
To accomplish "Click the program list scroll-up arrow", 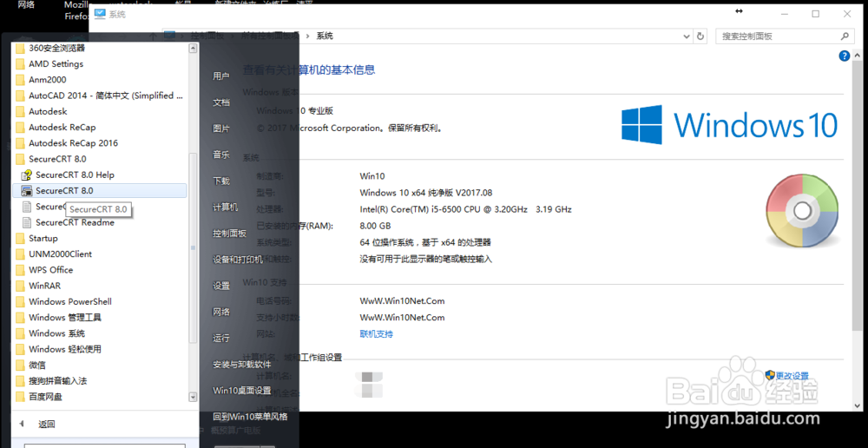I will click(194, 48).
